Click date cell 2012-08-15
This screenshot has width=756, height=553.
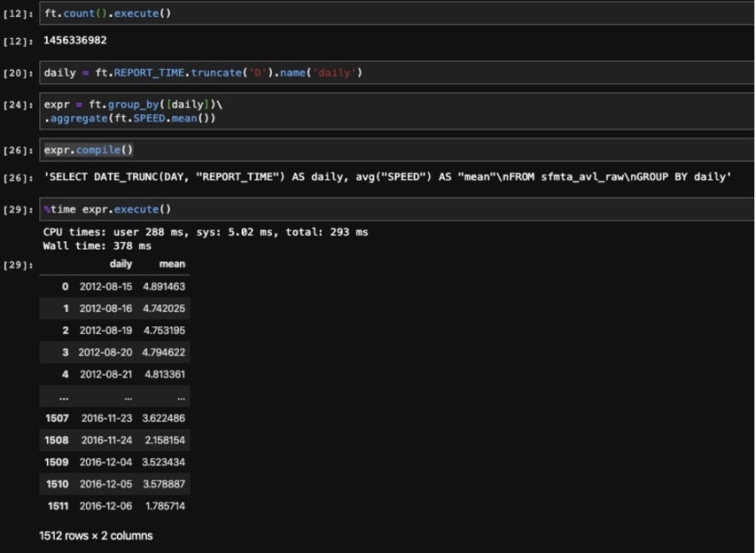click(105, 286)
